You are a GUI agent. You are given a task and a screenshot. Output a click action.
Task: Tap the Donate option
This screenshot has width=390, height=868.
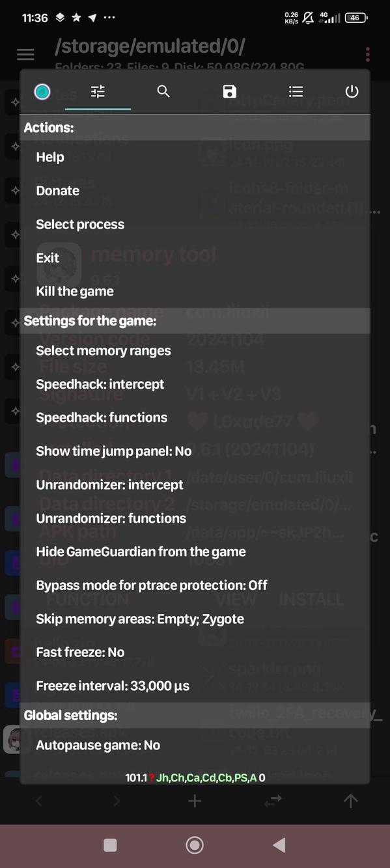[x=57, y=191]
